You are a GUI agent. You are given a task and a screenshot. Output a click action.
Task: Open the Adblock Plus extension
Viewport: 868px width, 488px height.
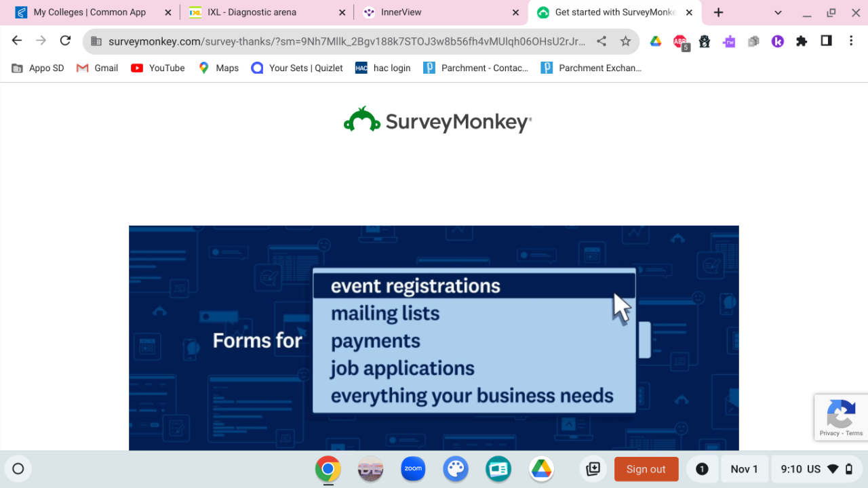(x=680, y=42)
